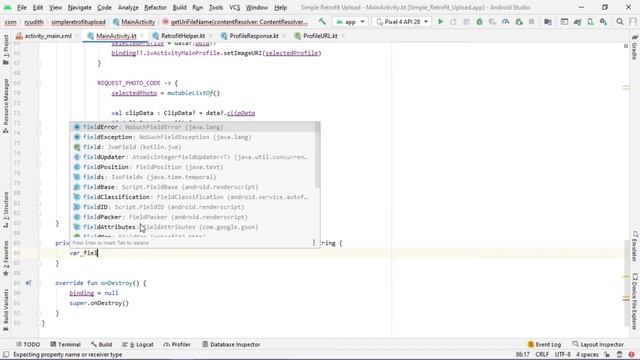Open the SDK Manager icon
This screenshot has width=640, height=360.
click(x=603, y=22)
